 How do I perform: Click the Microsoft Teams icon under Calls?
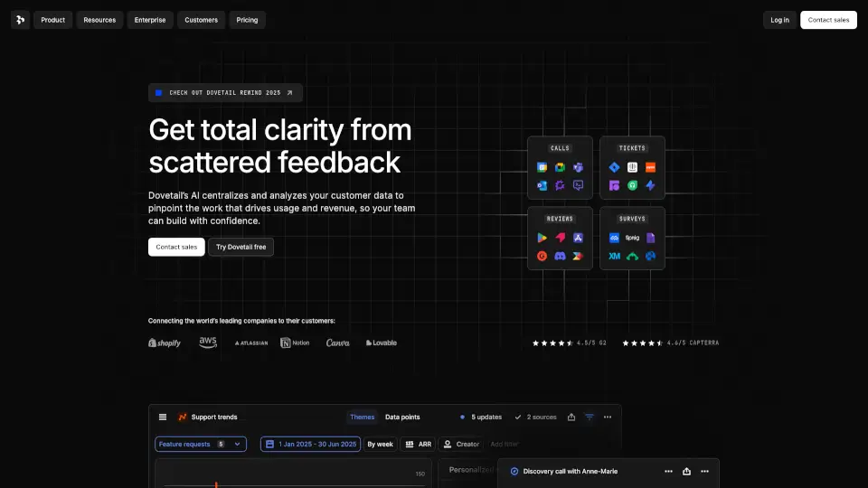(x=578, y=168)
